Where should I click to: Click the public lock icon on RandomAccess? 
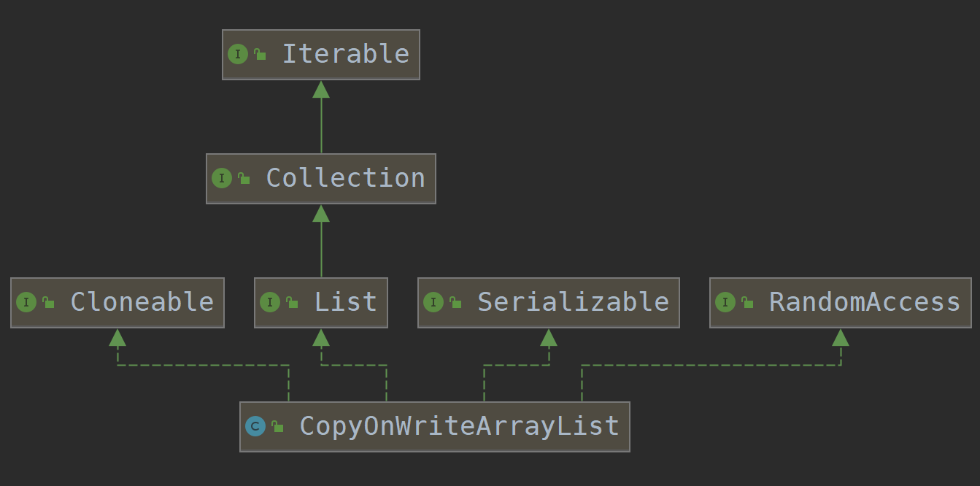click(x=747, y=303)
